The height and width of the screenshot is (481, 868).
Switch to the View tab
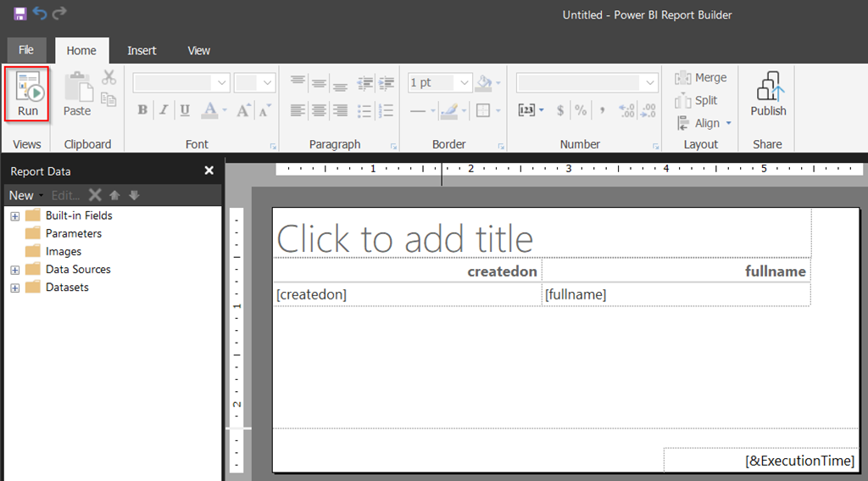(198, 50)
